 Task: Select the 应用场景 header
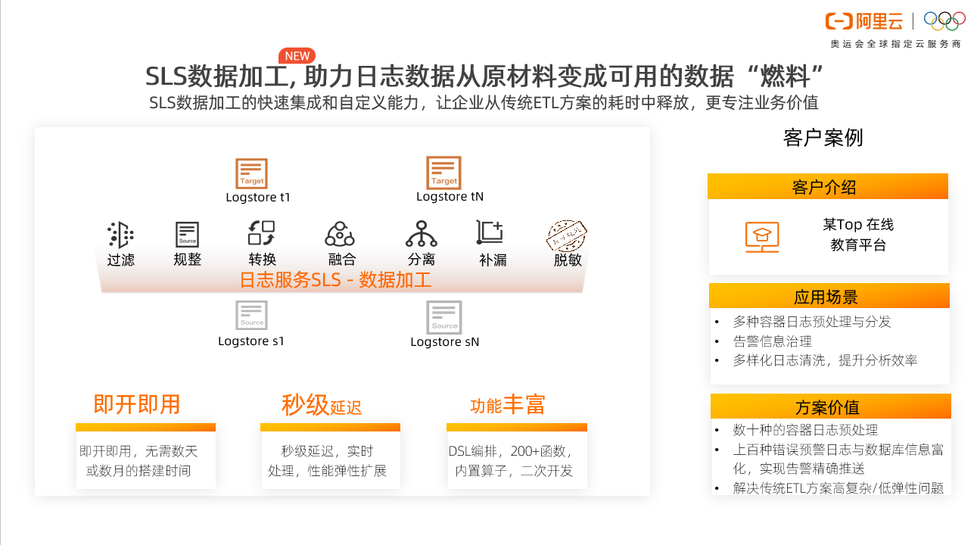pyautogui.click(x=829, y=296)
